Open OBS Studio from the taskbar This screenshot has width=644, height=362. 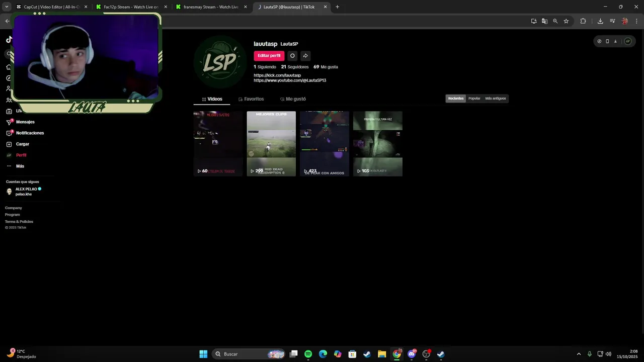tap(426, 354)
